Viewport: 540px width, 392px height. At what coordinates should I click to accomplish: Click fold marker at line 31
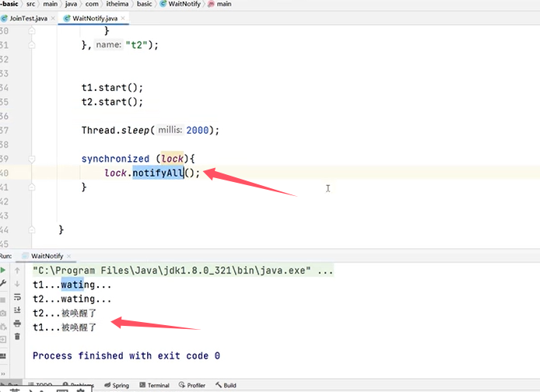[x=32, y=45]
